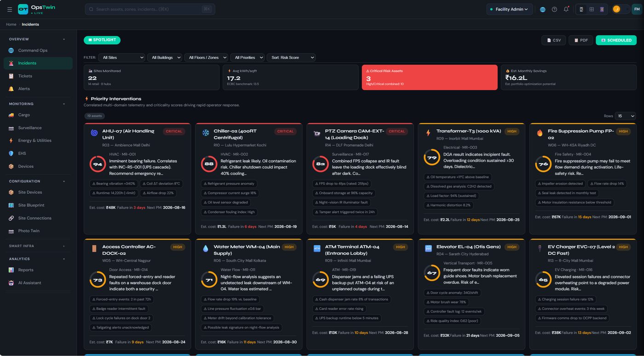The image size is (644, 356).
Task: Go to Home breadcrumb
Action: tap(11, 24)
